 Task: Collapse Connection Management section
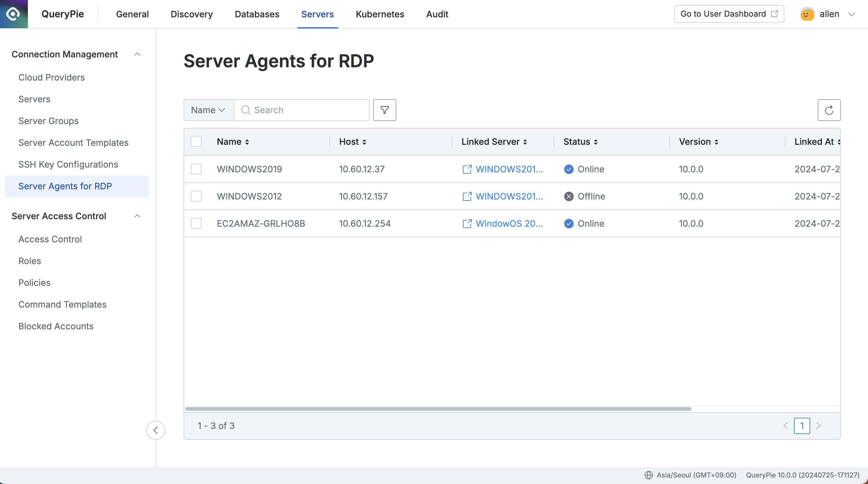click(x=137, y=54)
